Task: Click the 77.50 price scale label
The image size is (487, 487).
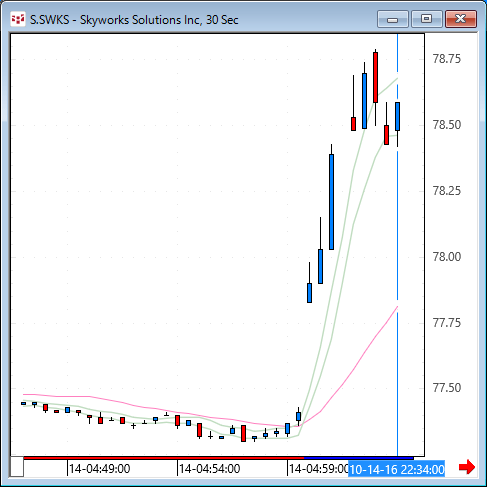Action: pos(446,388)
